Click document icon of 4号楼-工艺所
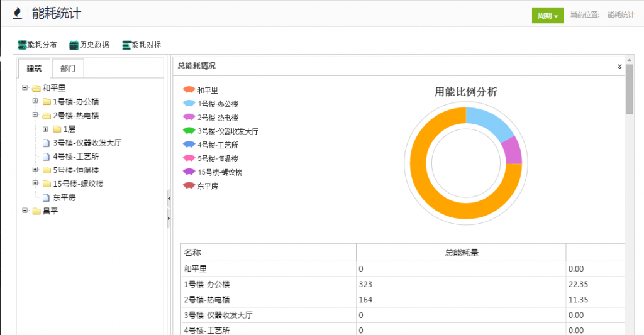Image resolution: width=644 pixels, height=335 pixels. 47,157
